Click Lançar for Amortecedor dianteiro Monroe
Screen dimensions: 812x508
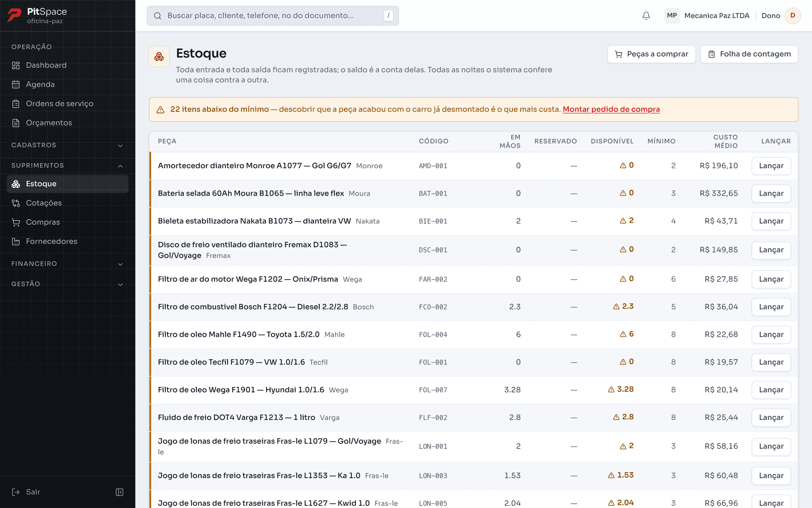[x=771, y=166]
